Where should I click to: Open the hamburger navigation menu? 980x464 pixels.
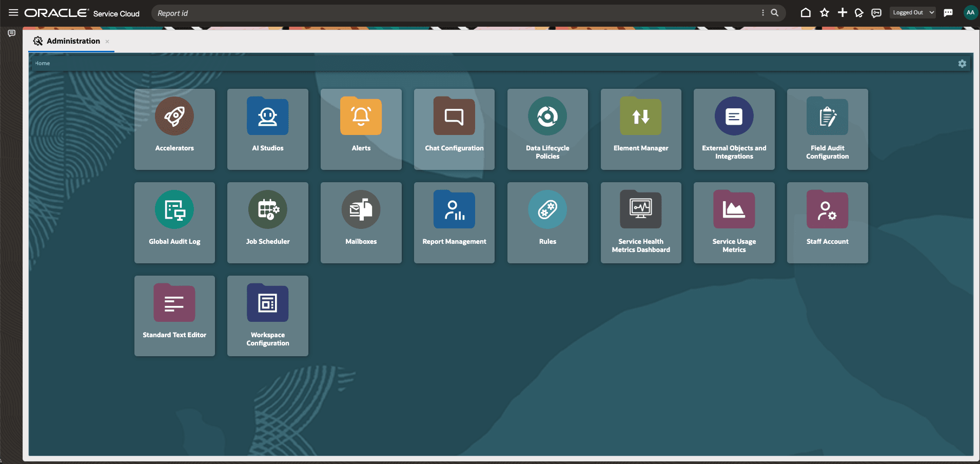(x=13, y=13)
